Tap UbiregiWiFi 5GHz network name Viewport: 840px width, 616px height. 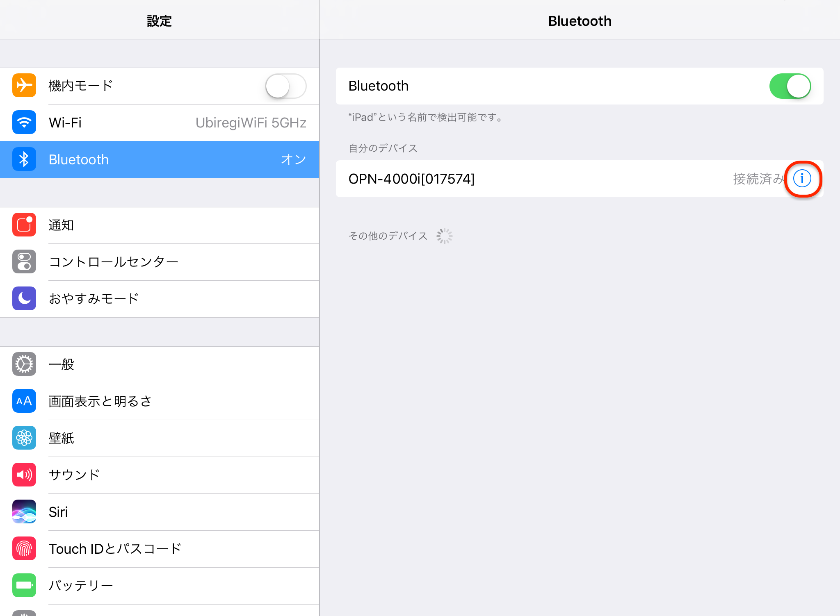click(251, 123)
